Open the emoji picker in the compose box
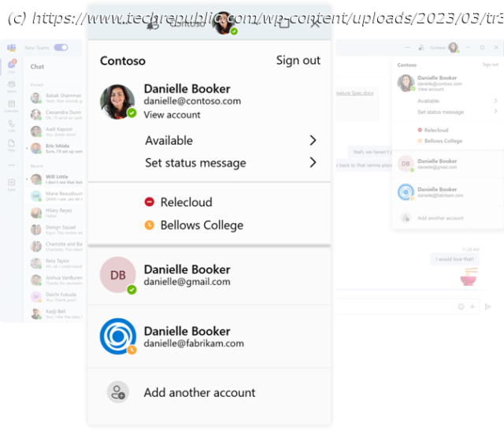Image resolution: width=504 pixels, height=430 pixels. (461, 306)
